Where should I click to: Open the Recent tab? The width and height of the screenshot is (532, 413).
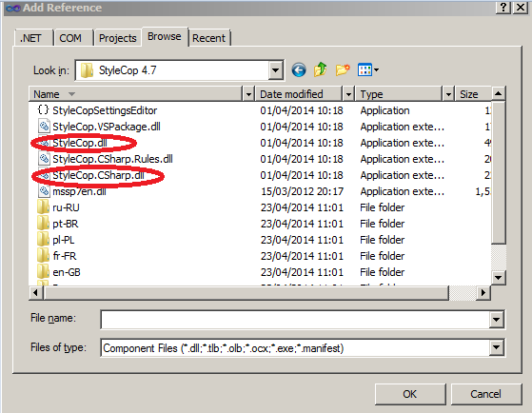209,38
